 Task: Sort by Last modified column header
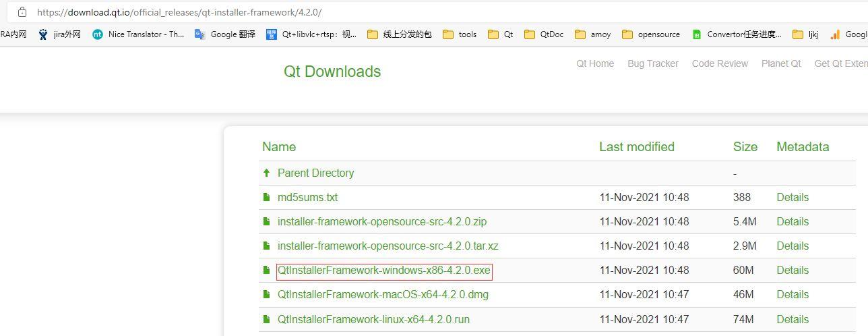637,147
